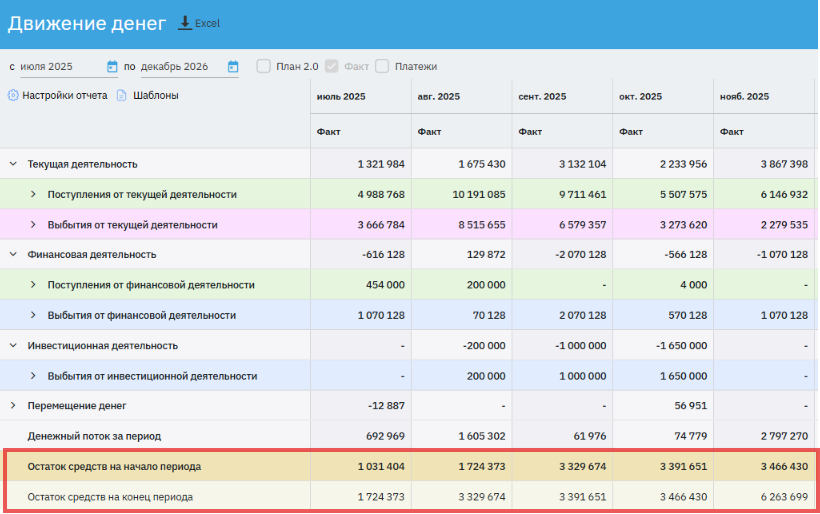The width and height of the screenshot is (820, 514).
Task: Click the end date field декабрь 2026
Action: click(x=175, y=67)
